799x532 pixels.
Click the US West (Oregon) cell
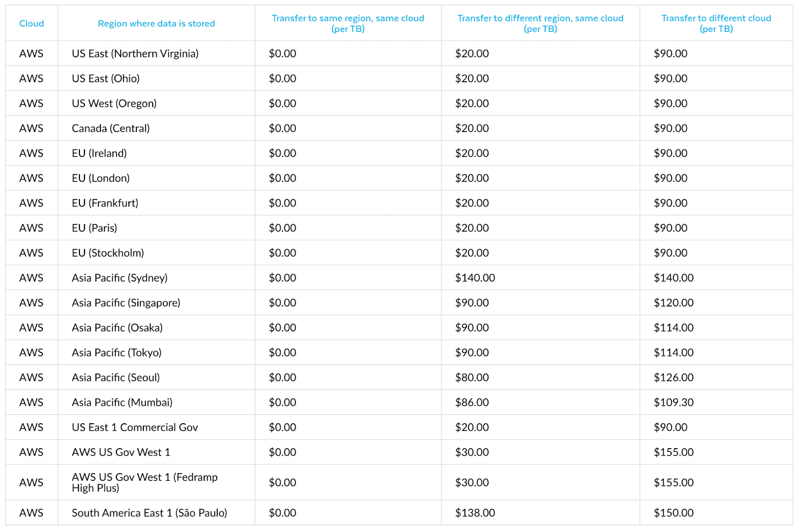[x=114, y=103]
